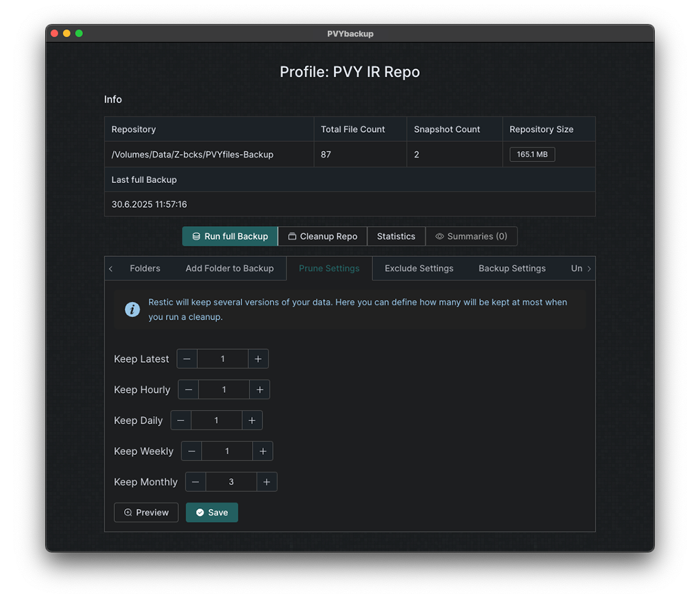
Task: Click the PVYbackup window title
Action: (x=350, y=33)
